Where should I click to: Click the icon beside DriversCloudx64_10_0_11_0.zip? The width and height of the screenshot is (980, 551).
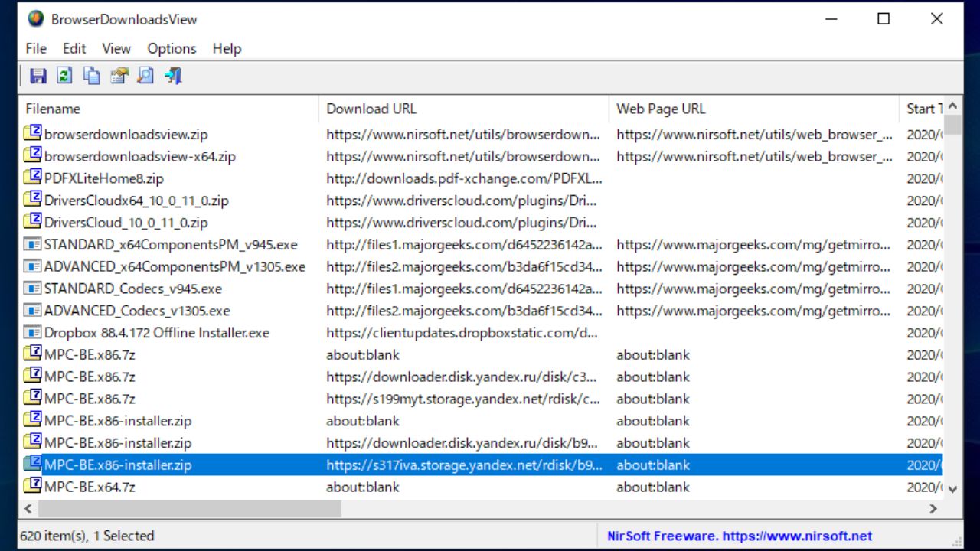32,201
